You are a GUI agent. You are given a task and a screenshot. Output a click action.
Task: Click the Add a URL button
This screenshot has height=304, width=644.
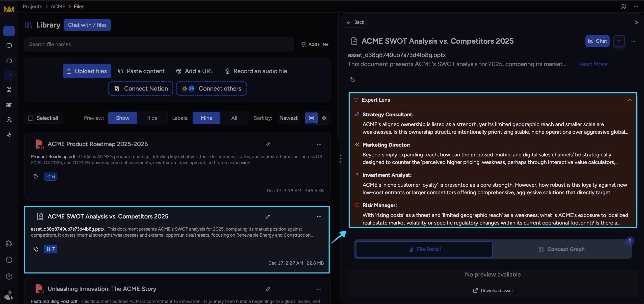pyautogui.click(x=195, y=71)
